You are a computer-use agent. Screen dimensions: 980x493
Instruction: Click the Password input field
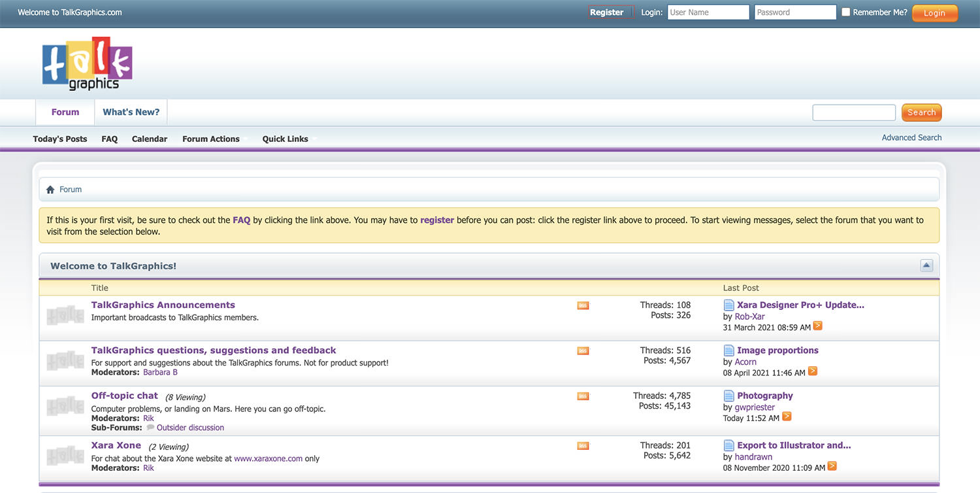tap(795, 12)
